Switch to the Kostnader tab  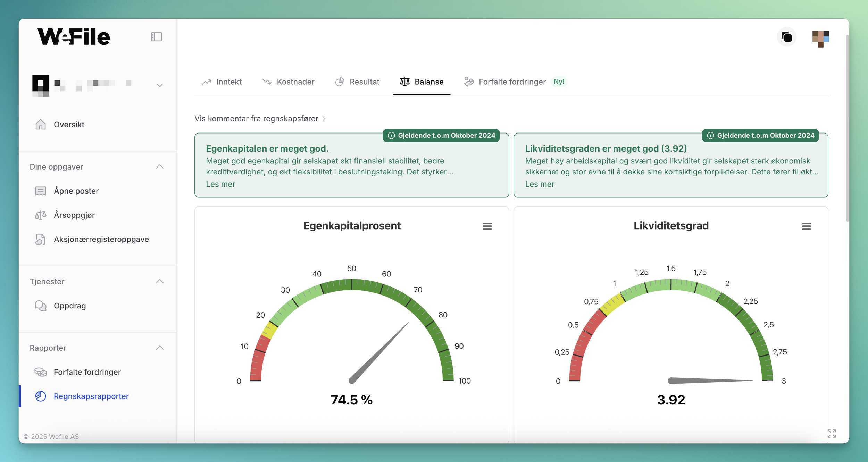(288, 82)
